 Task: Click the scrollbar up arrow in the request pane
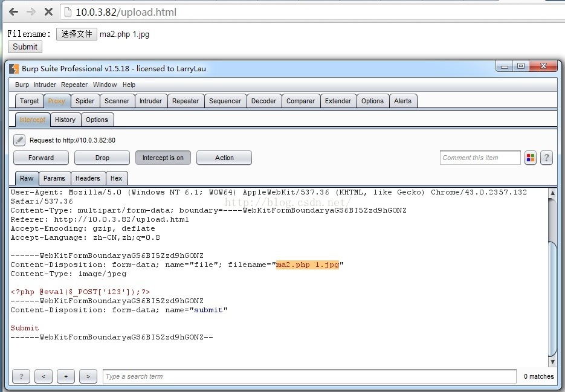point(552,193)
